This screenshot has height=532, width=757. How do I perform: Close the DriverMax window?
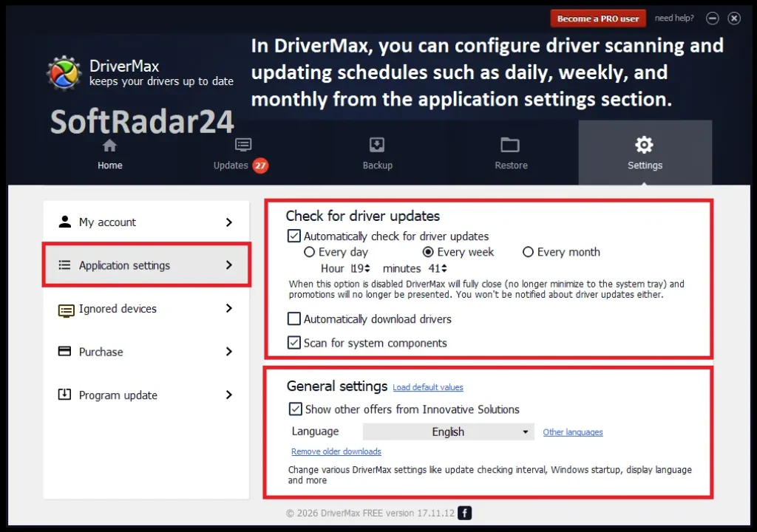[x=734, y=18]
